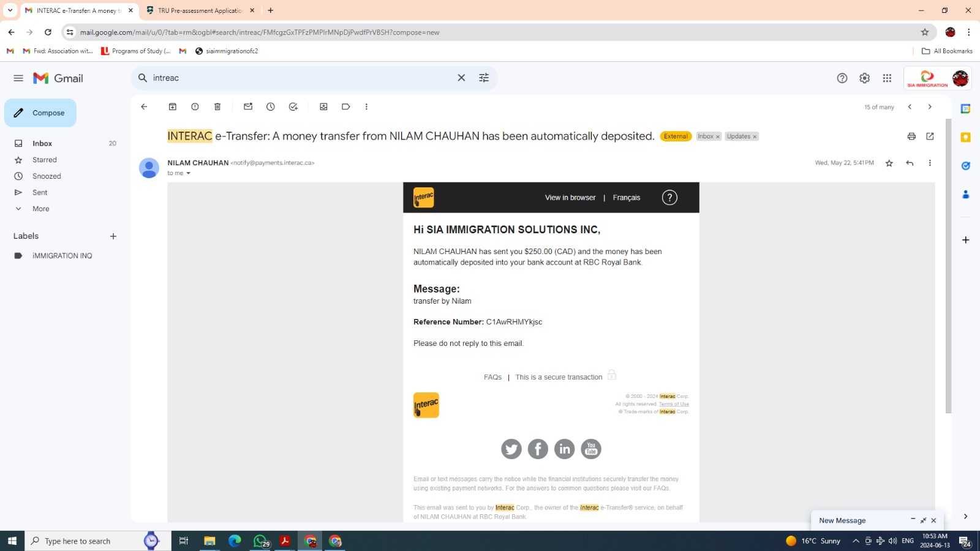980x551 pixels.
Task: Go to the newer email arrow
Action: (x=910, y=107)
